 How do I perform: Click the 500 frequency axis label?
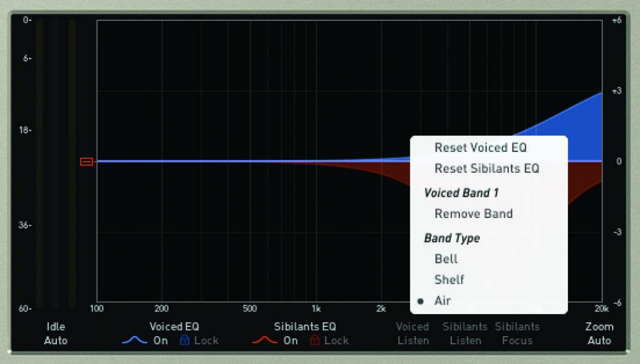[249, 309]
